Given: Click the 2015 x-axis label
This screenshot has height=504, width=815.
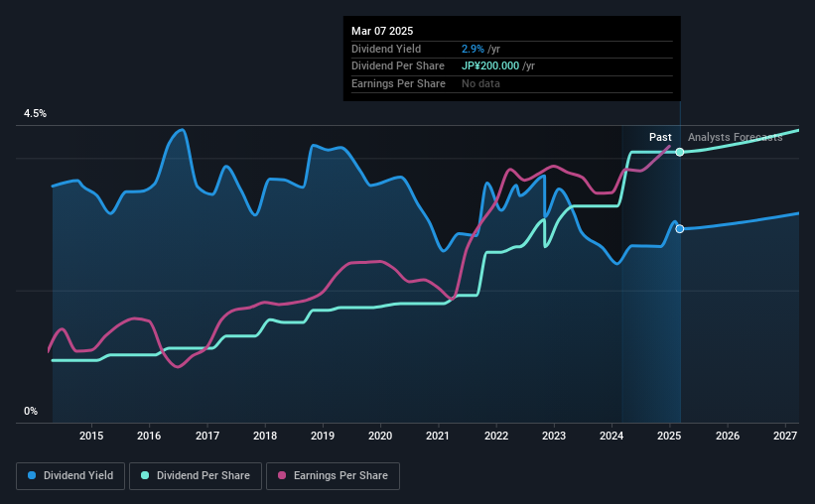Looking at the screenshot, I should click(x=91, y=436).
